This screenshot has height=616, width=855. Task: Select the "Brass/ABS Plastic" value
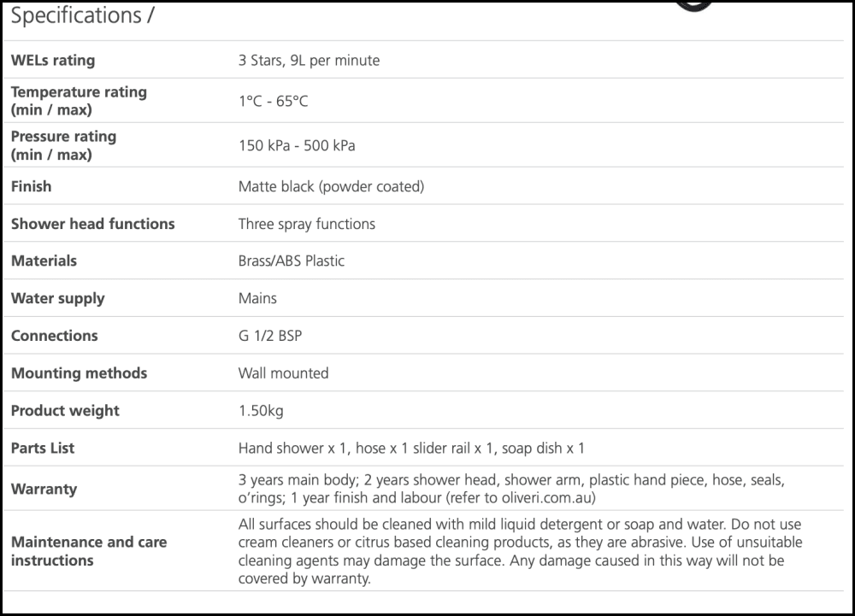[x=292, y=261]
